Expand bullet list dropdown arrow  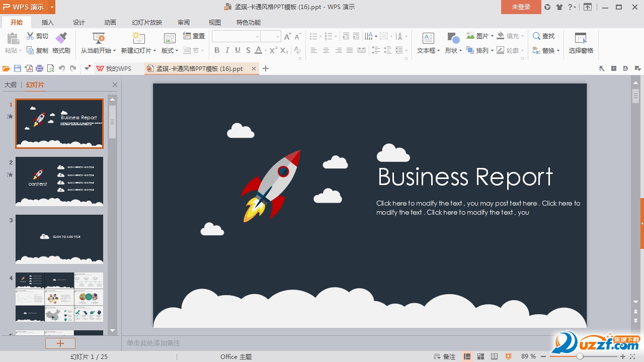point(320,36)
